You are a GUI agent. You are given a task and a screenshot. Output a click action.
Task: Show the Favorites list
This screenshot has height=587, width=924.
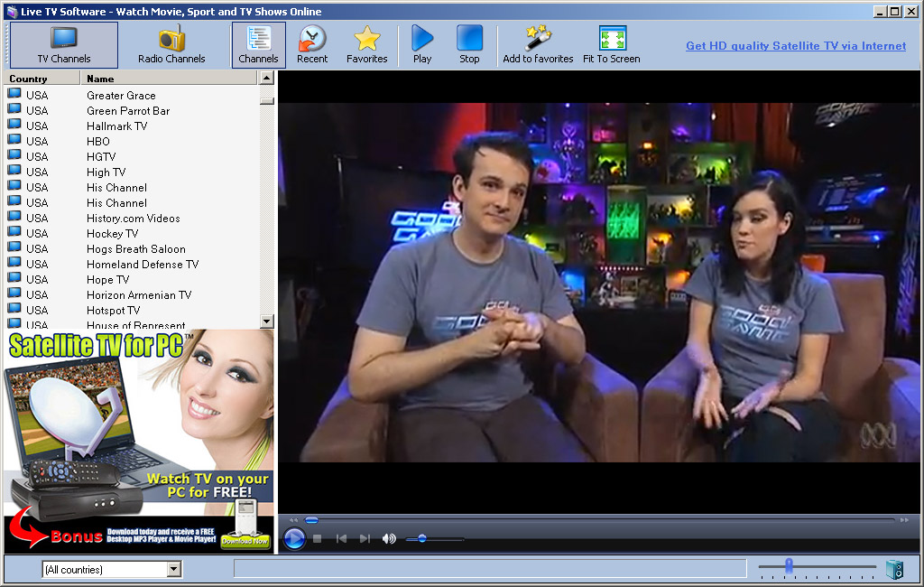pyautogui.click(x=366, y=45)
